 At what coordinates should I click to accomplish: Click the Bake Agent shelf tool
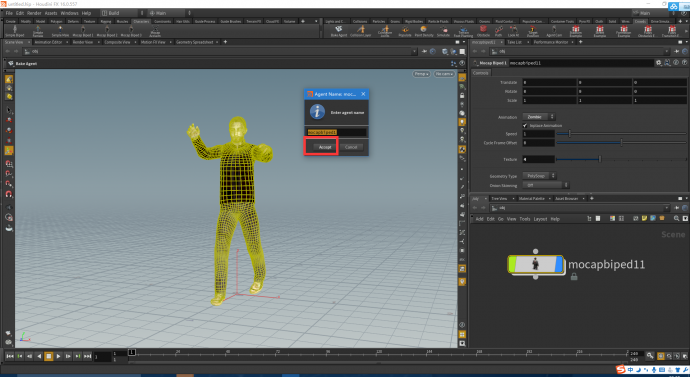click(339, 31)
